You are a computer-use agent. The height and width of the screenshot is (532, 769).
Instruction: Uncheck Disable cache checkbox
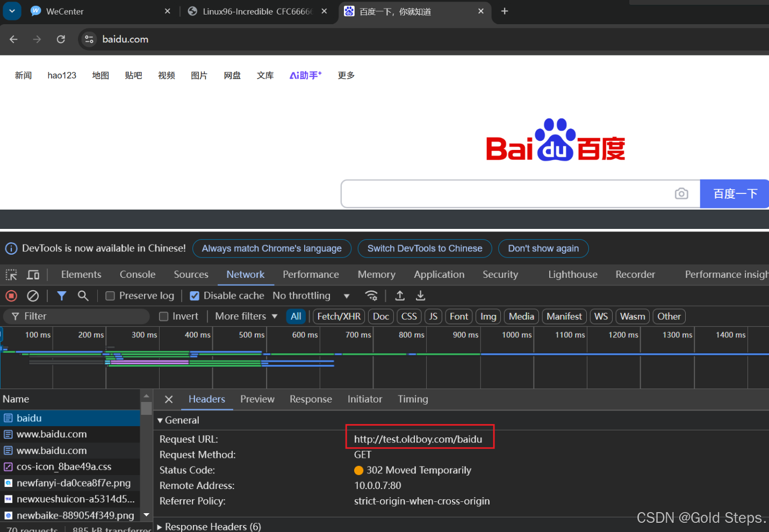point(195,296)
